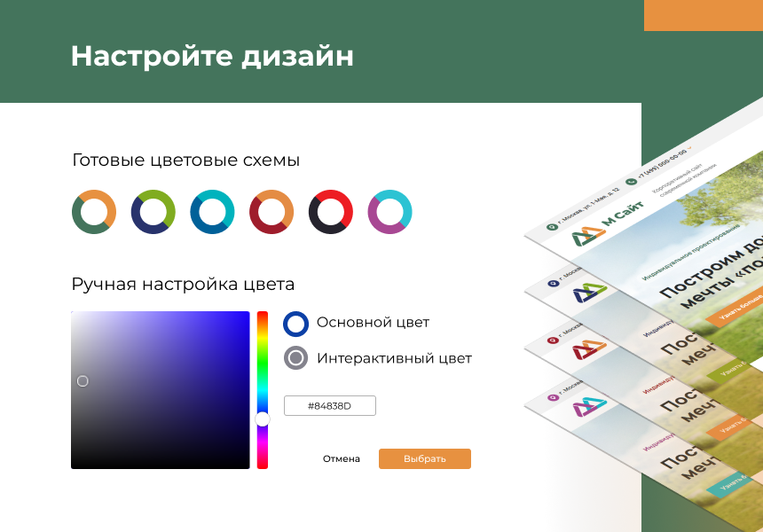Click the phone icon in the top preview

[631, 180]
